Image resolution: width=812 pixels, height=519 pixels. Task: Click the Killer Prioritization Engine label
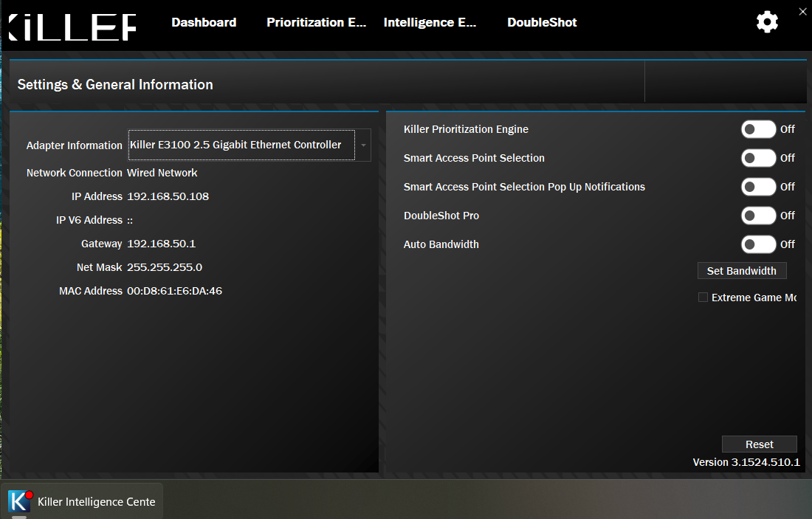pyautogui.click(x=466, y=129)
